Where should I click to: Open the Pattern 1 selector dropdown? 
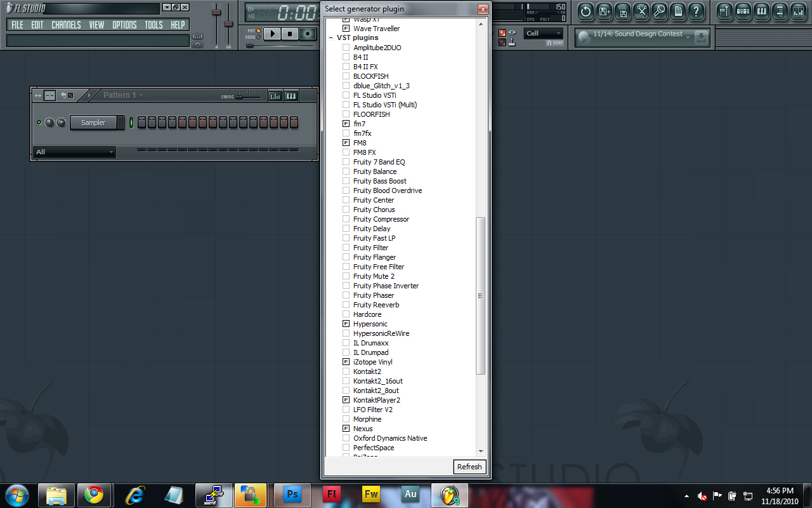pyautogui.click(x=122, y=95)
